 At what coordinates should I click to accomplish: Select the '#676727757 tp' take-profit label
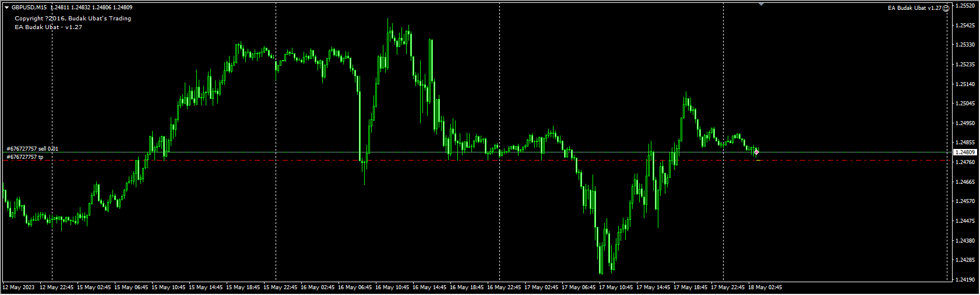click(x=25, y=157)
